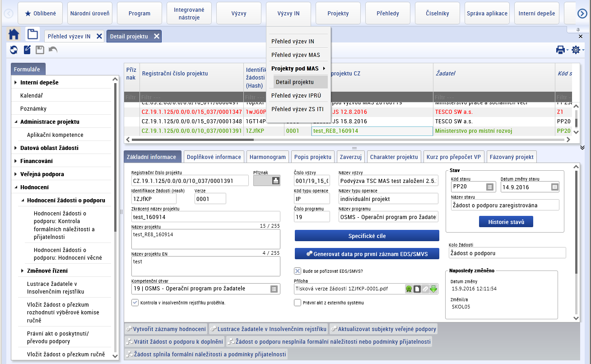The image size is (591, 364).
Task: Switch to the Harmonogram tab
Action: tap(268, 157)
